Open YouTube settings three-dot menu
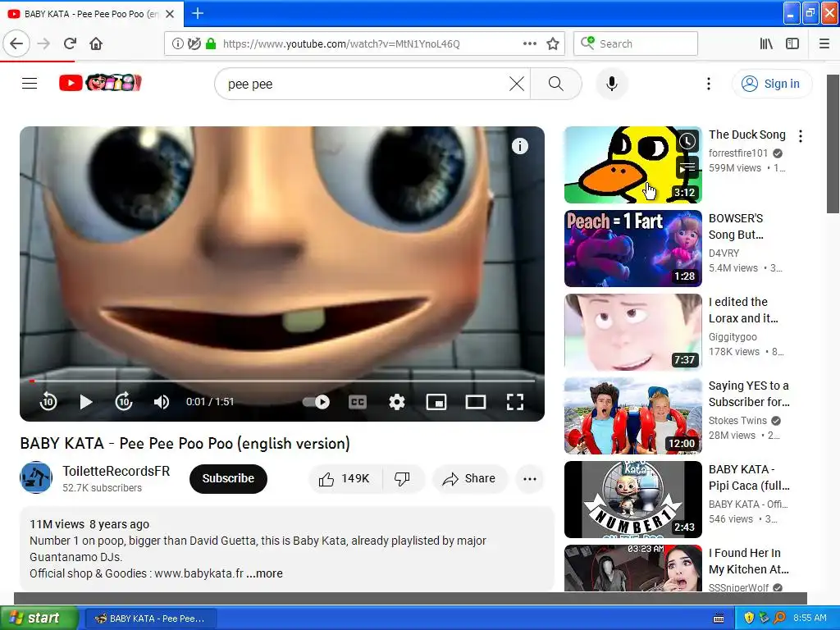The height and width of the screenshot is (630, 840). [x=708, y=84]
